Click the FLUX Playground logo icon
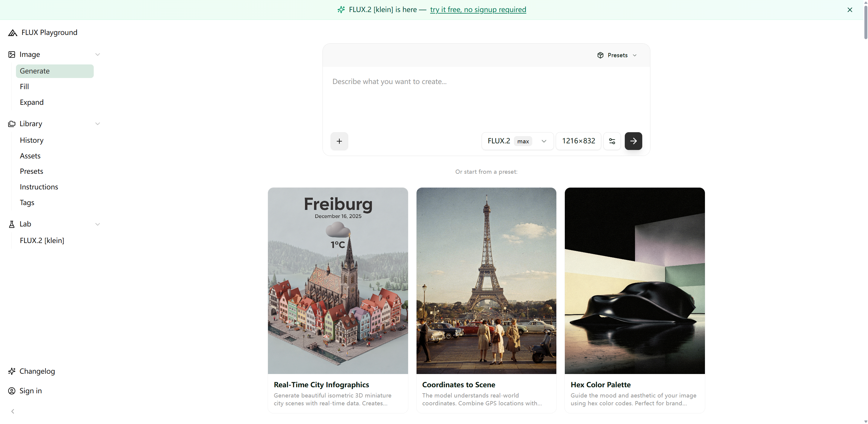 pos(12,33)
